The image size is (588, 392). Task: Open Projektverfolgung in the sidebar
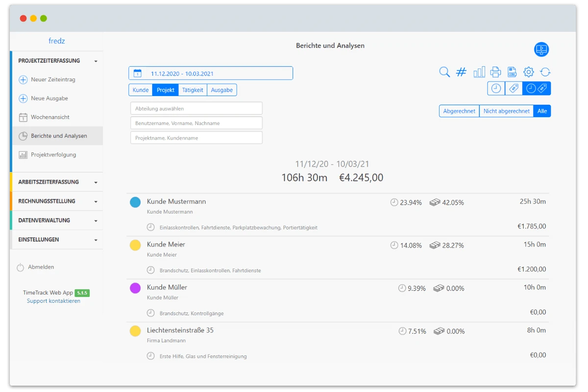pyautogui.click(x=53, y=155)
